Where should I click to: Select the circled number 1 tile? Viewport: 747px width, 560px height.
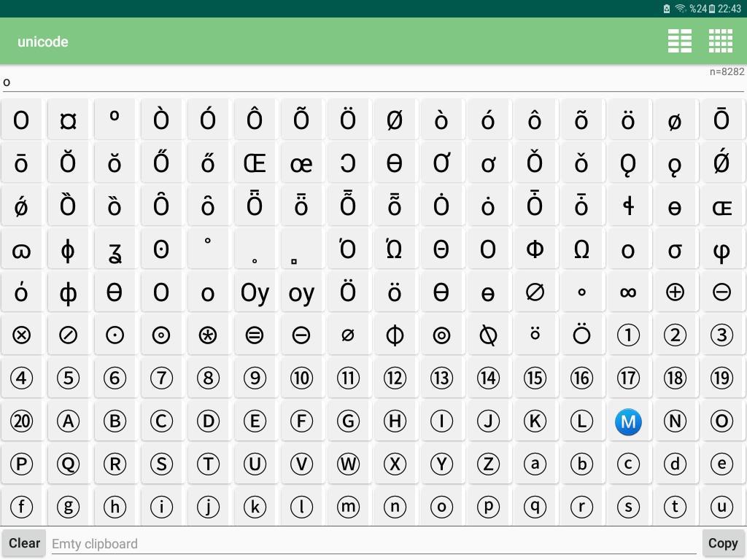coord(628,335)
